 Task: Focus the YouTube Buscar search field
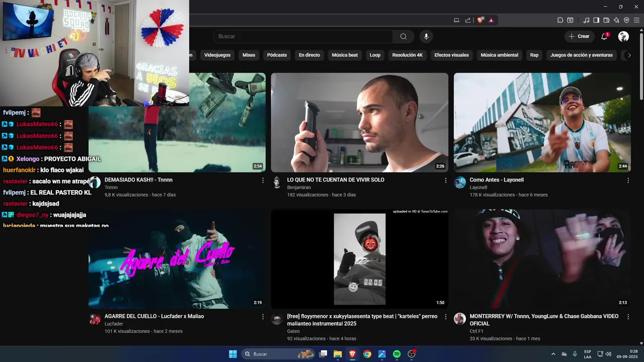304,36
